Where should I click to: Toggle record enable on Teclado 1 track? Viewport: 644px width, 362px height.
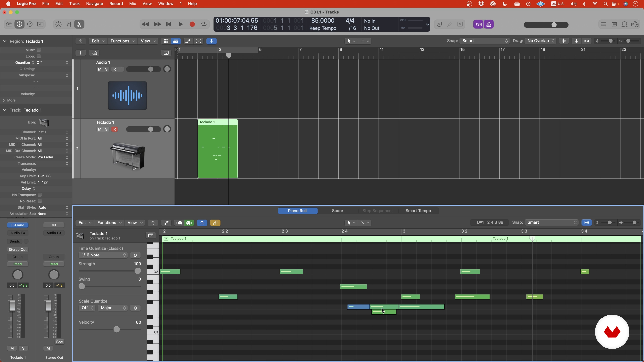(115, 129)
